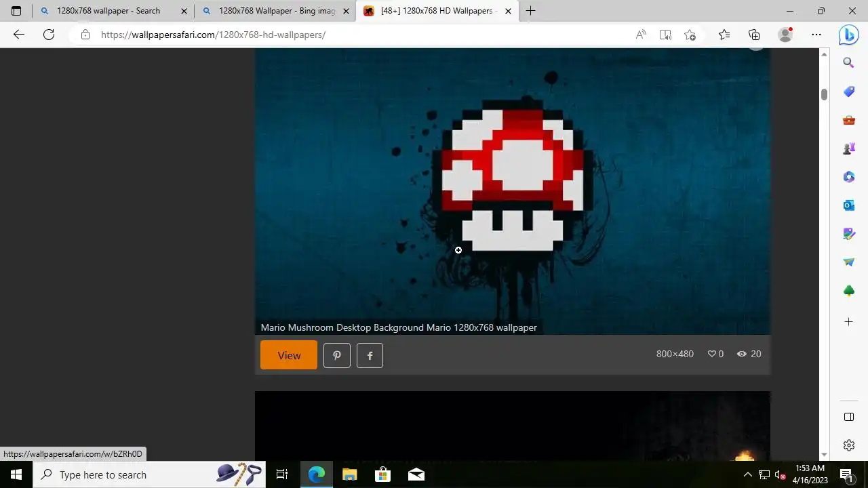Image resolution: width=868 pixels, height=488 pixels.
Task: Open Microsoft Edge taskbar icon
Action: pyautogui.click(x=316, y=474)
